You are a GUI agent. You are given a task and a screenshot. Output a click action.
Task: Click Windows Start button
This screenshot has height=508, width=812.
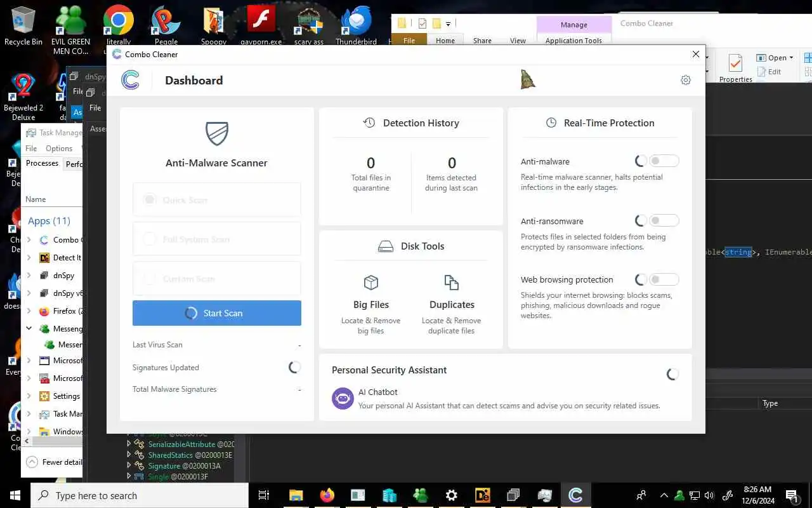coord(15,495)
